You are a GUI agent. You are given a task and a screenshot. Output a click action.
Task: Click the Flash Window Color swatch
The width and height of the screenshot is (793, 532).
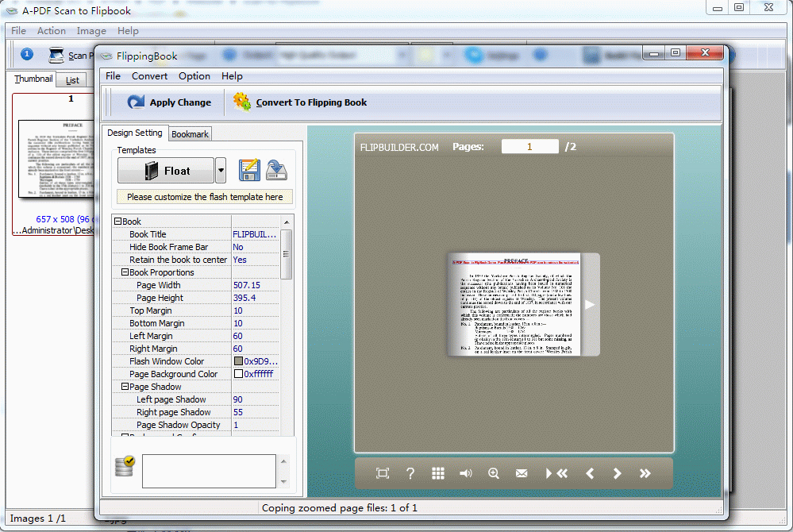coord(238,361)
